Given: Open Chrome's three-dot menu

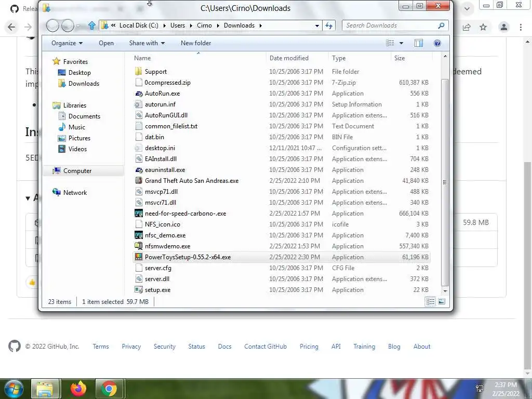Looking at the screenshot, I should click(x=521, y=27).
